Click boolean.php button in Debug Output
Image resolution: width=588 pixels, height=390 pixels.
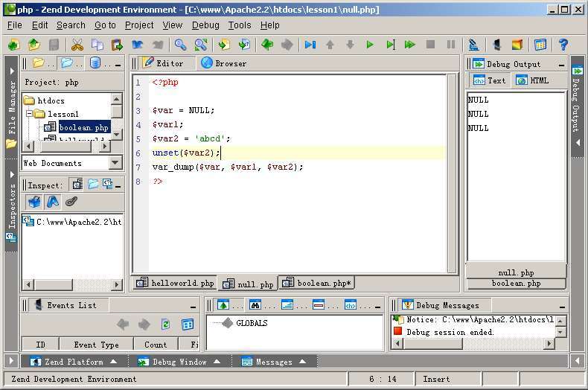pyautogui.click(x=516, y=284)
